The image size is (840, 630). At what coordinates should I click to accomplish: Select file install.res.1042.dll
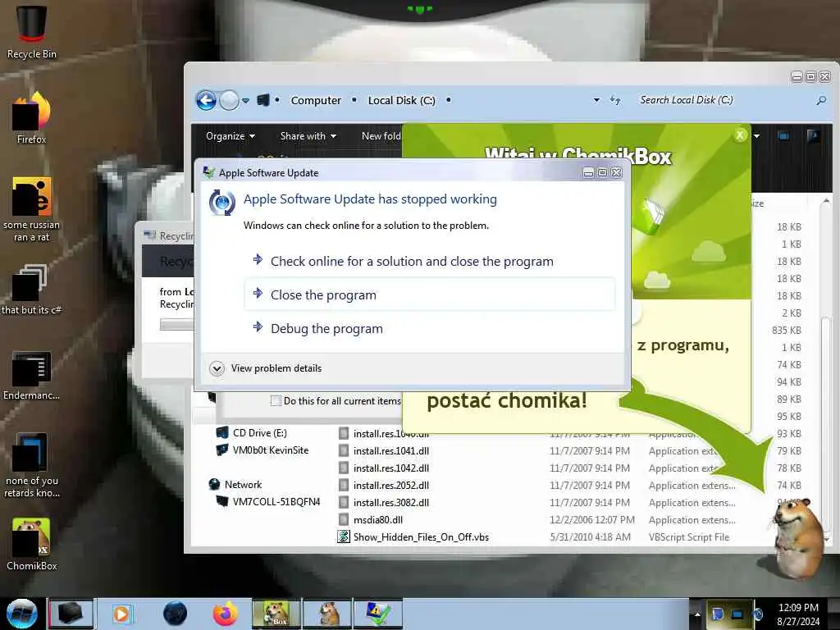pos(384,468)
